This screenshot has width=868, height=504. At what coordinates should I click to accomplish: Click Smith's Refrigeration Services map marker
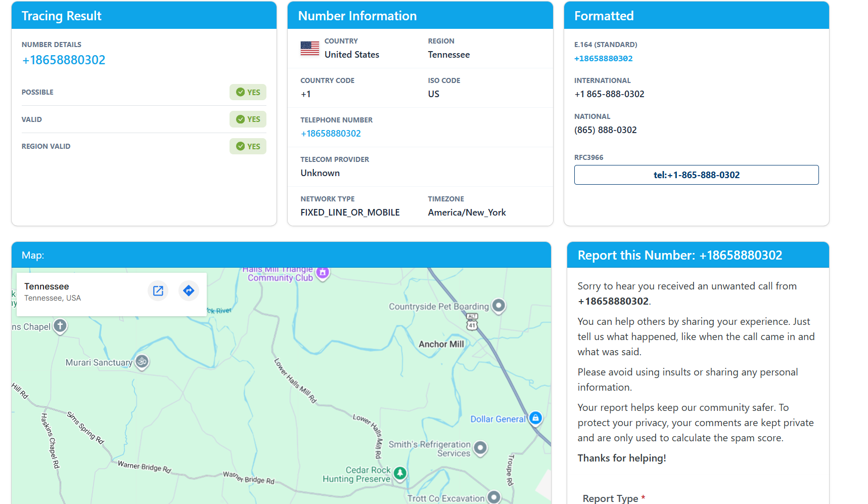click(x=480, y=448)
